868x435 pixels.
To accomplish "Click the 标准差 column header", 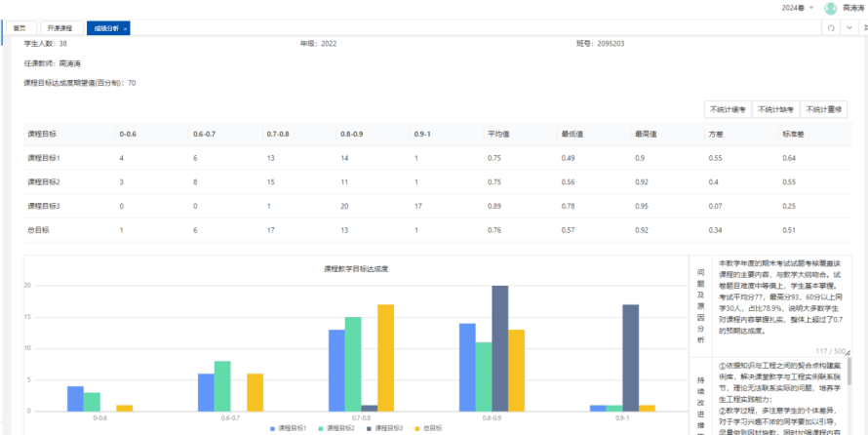I will [790, 133].
